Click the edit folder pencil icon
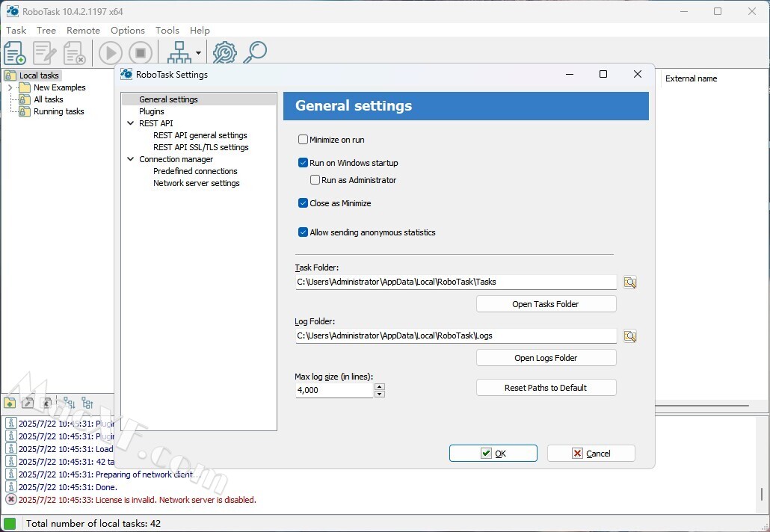 (28, 403)
